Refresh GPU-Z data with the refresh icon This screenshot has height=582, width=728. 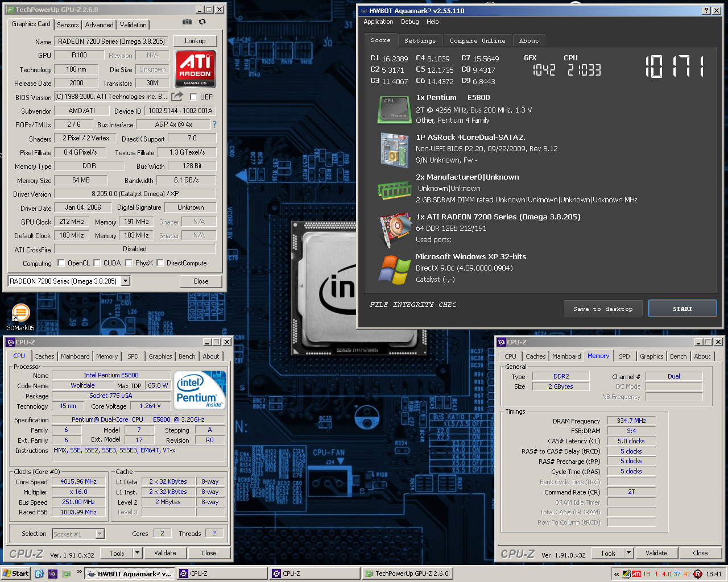click(x=202, y=22)
